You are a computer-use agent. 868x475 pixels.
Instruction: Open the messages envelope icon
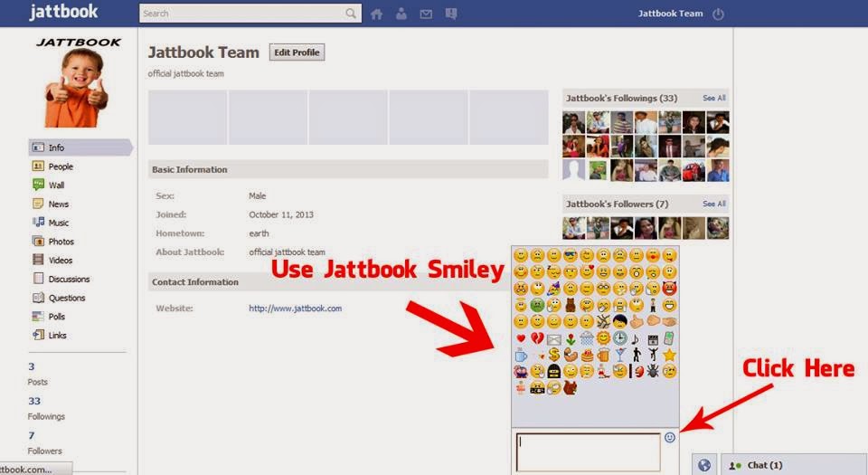[426, 14]
